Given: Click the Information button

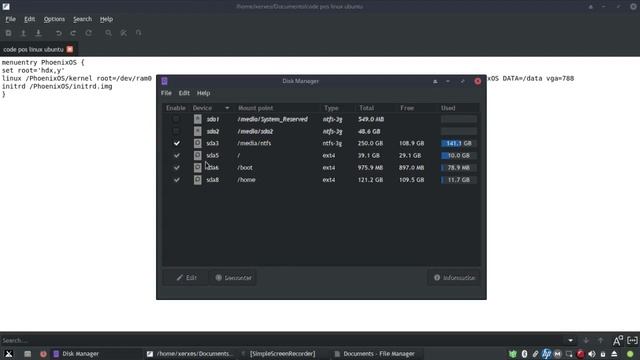Looking at the screenshot, I should tap(454, 278).
